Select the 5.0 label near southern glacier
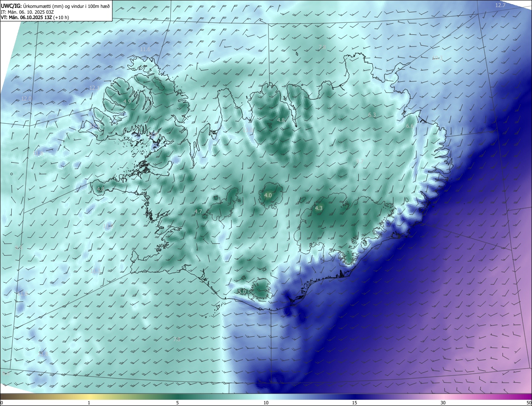 pos(242,292)
